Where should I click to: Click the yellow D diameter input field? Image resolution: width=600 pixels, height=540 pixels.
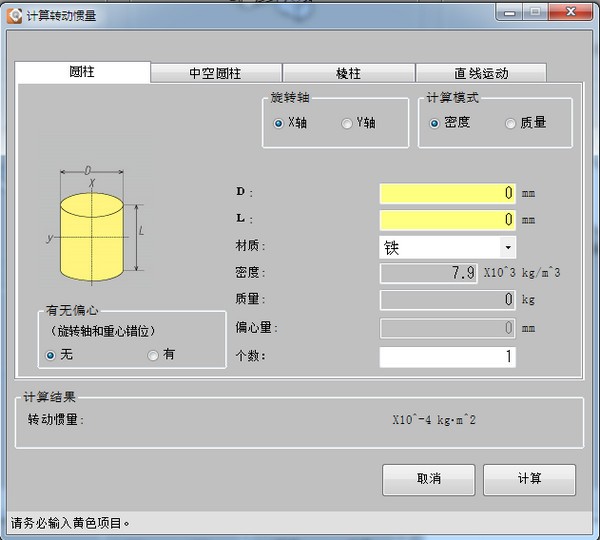(x=447, y=193)
